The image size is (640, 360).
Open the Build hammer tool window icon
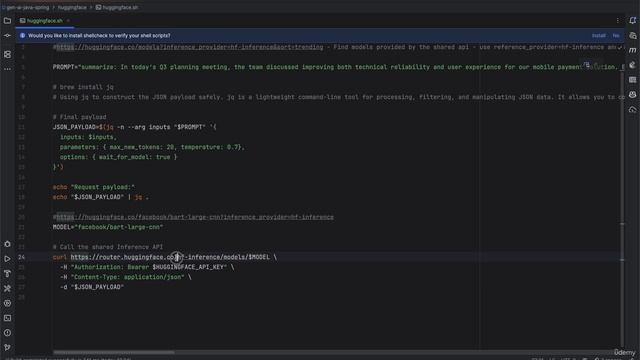pos(7,273)
